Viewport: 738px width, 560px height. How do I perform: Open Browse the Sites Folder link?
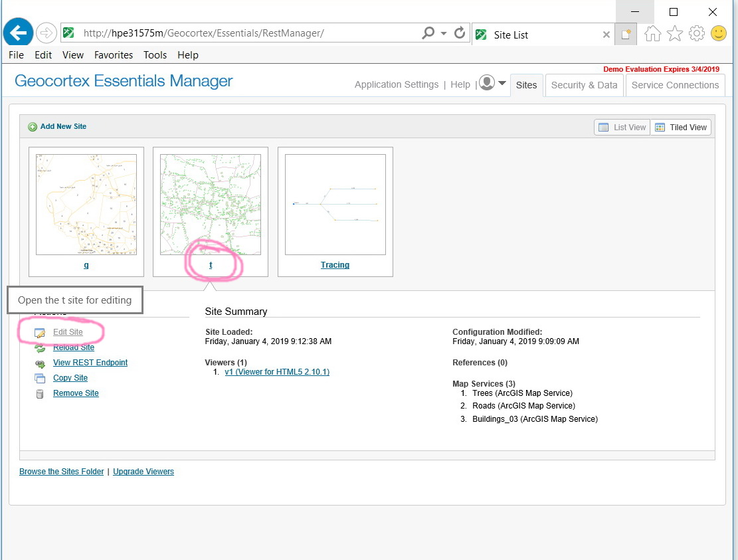point(62,472)
